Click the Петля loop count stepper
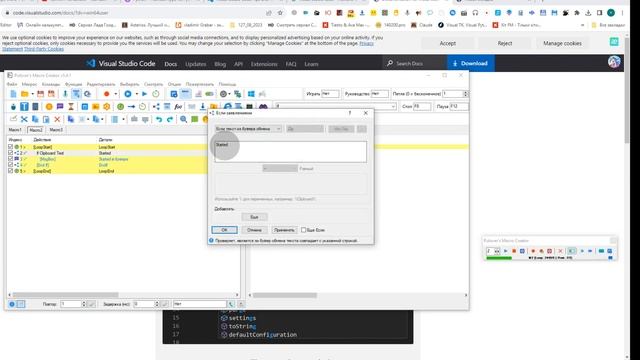The width and height of the screenshot is (640, 360). tap(465, 94)
